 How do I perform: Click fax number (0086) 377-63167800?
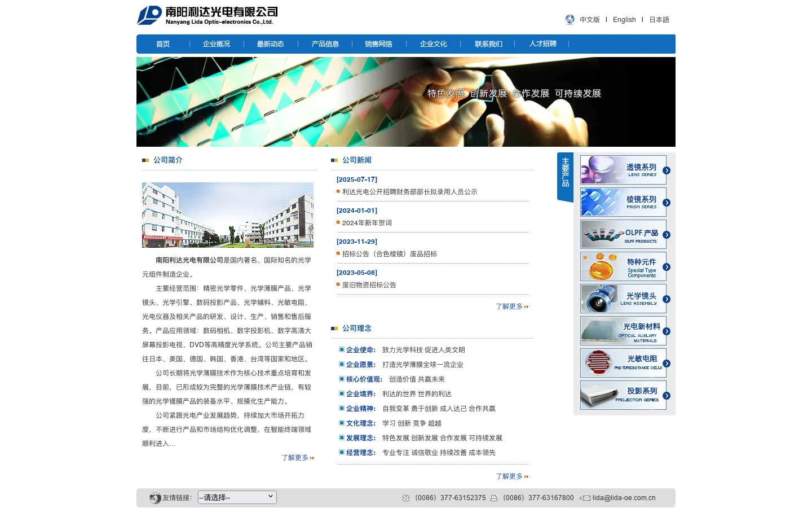[538, 498]
